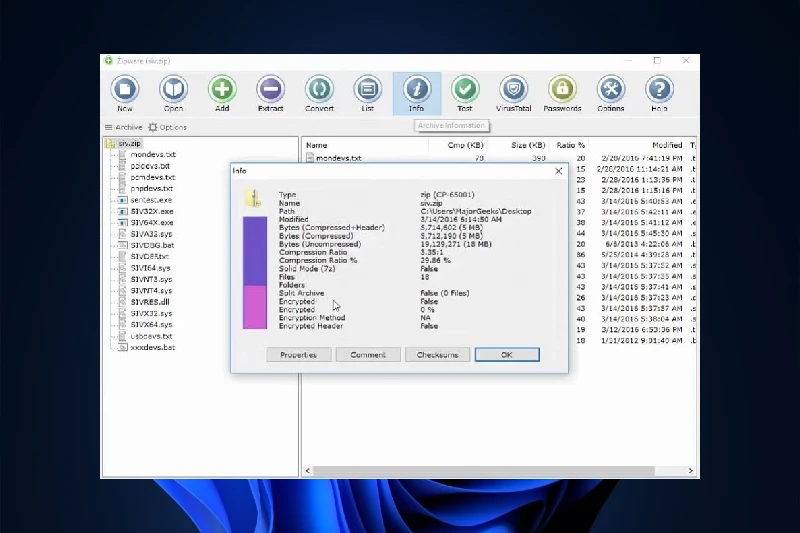Click OK in the Info dialog
This screenshot has width=800, height=533.
point(507,354)
